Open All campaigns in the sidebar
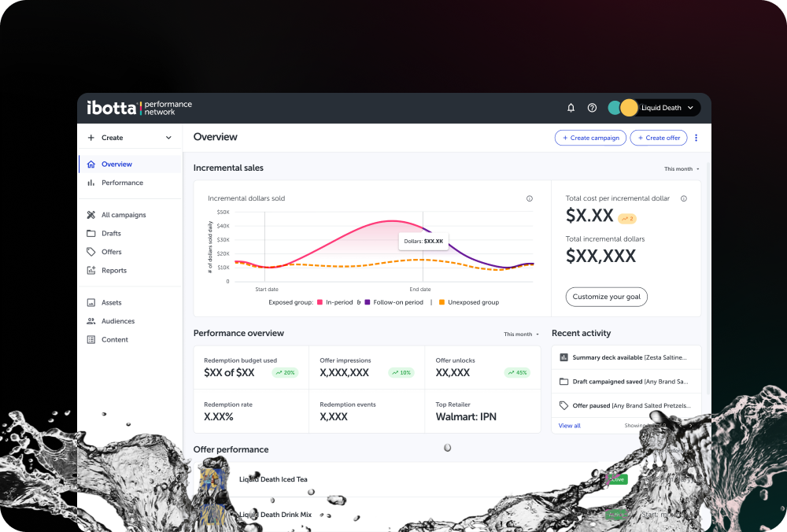 [x=124, y=215]
